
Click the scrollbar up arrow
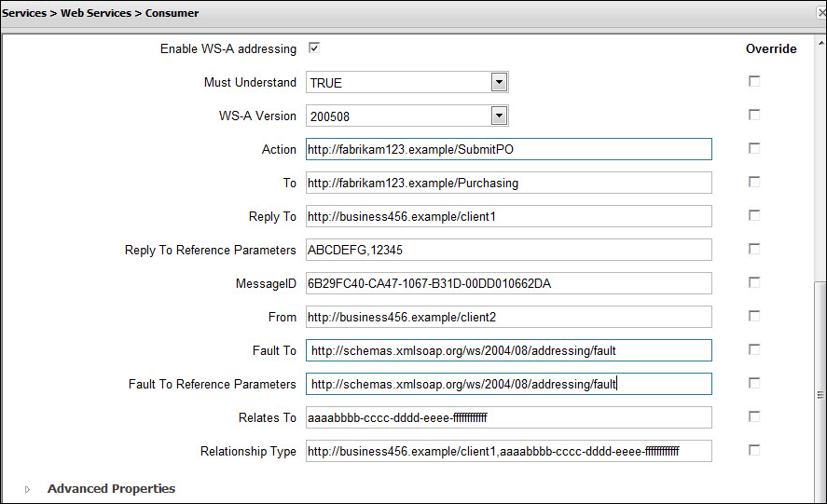(820, 43)
